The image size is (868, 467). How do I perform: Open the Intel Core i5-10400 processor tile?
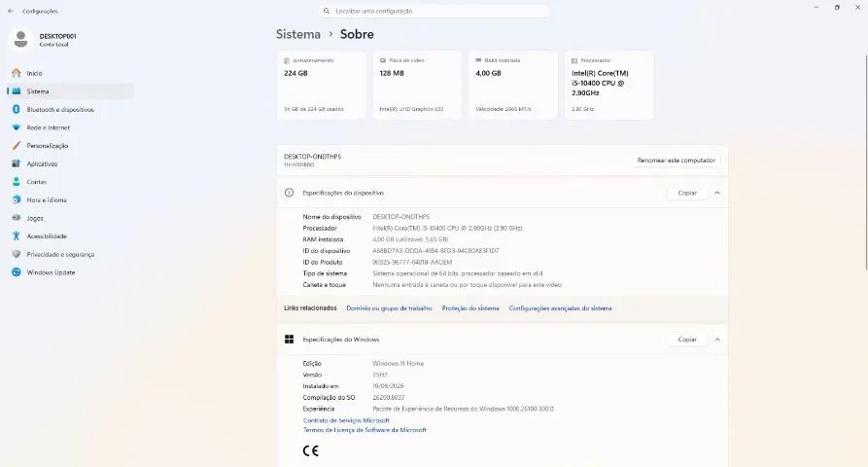(608, 86)
